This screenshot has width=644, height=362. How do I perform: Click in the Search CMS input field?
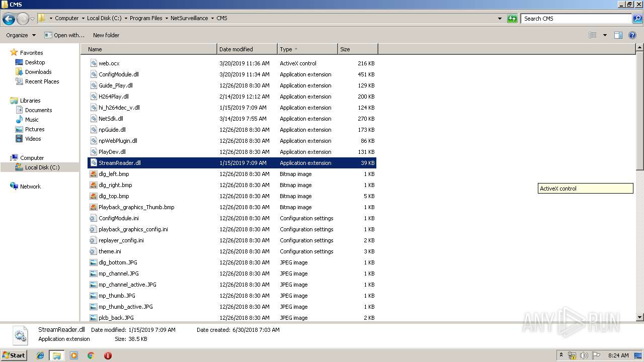(x=577, y=19)
